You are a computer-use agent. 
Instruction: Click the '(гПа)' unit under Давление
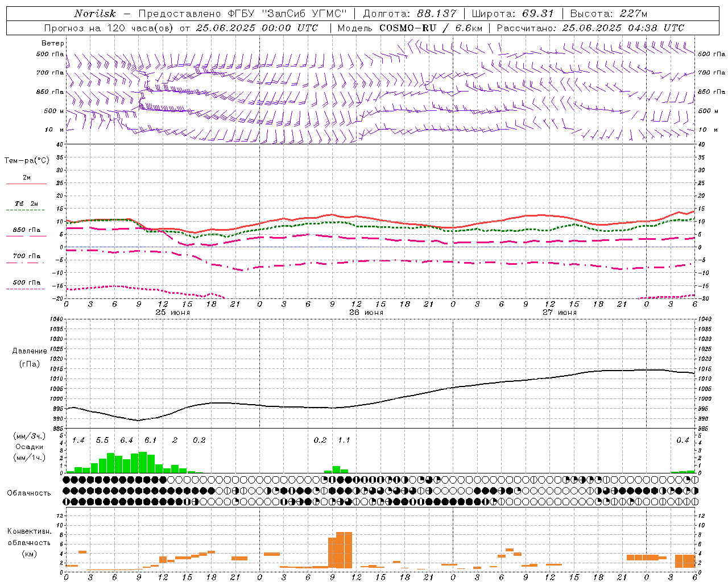tap(30, 364)
